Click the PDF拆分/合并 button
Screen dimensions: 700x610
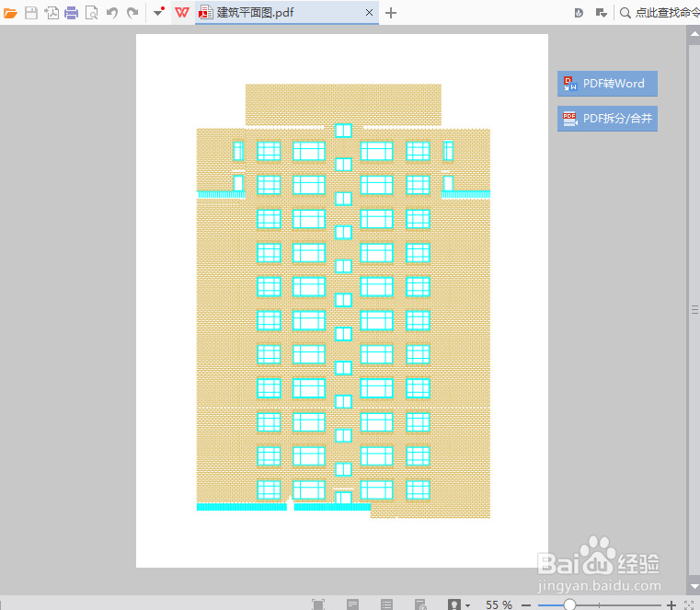(607, 119)
